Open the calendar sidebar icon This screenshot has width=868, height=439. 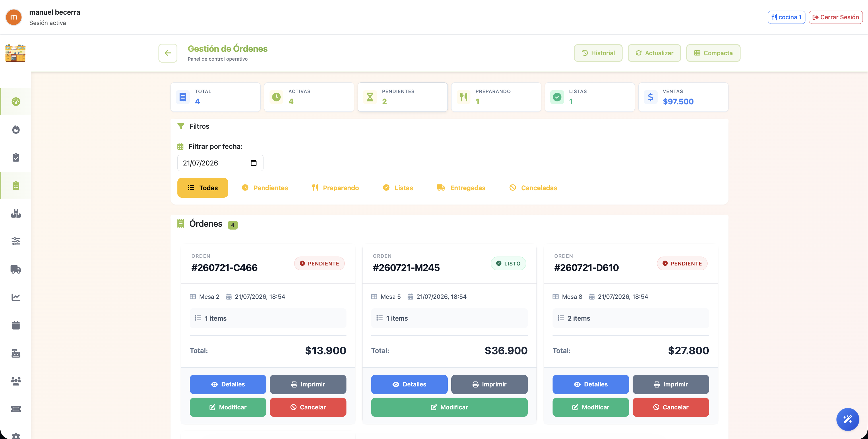pos(16,325)
